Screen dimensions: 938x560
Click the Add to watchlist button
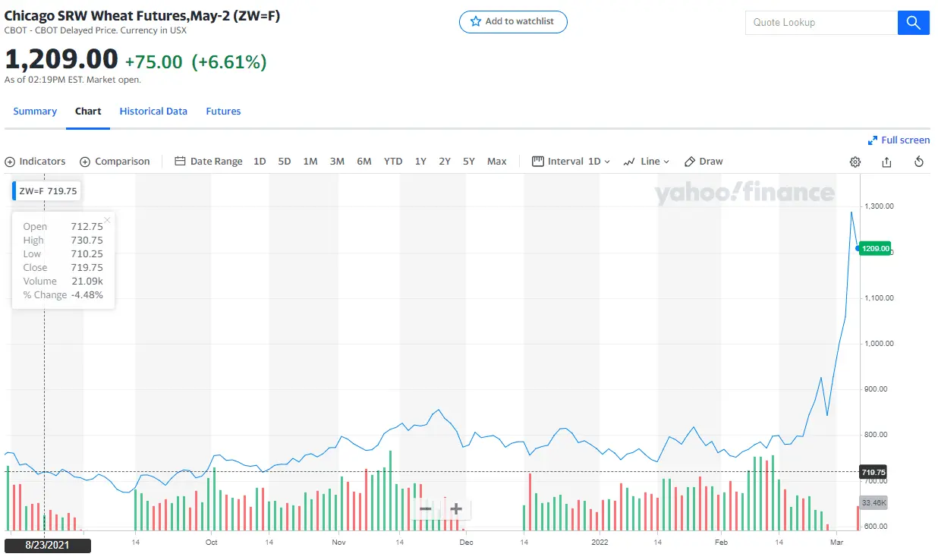513,22
